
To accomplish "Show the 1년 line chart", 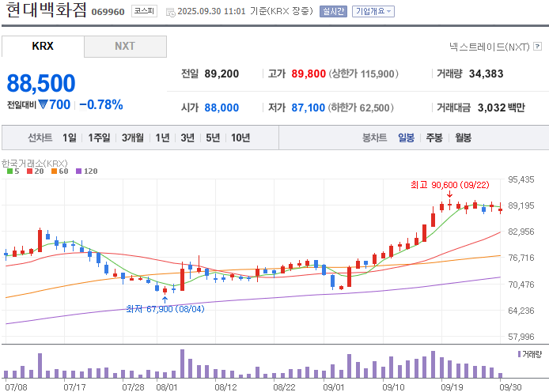I will point(162,138).
